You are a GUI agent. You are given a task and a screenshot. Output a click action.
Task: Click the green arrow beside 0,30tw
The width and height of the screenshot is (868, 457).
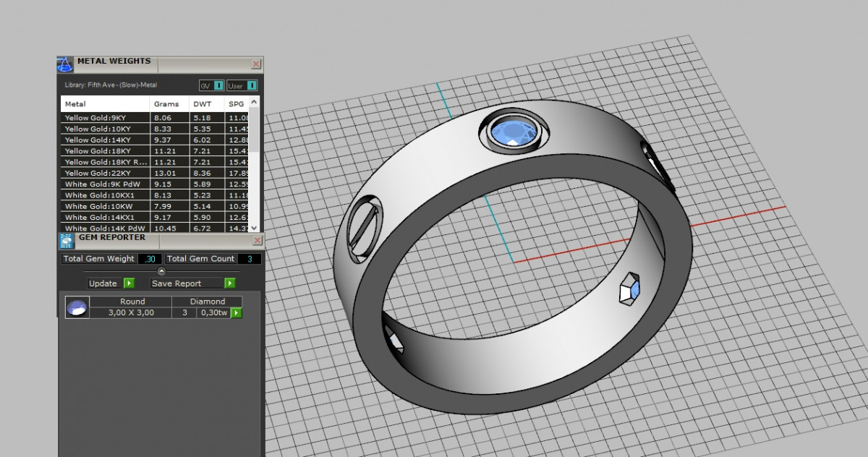coord(236,313)
